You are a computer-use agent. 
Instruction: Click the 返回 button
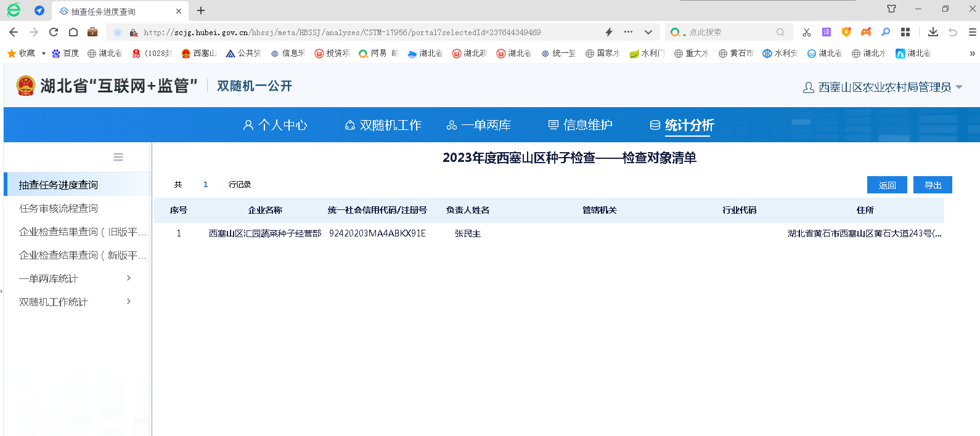coord(887,185)
